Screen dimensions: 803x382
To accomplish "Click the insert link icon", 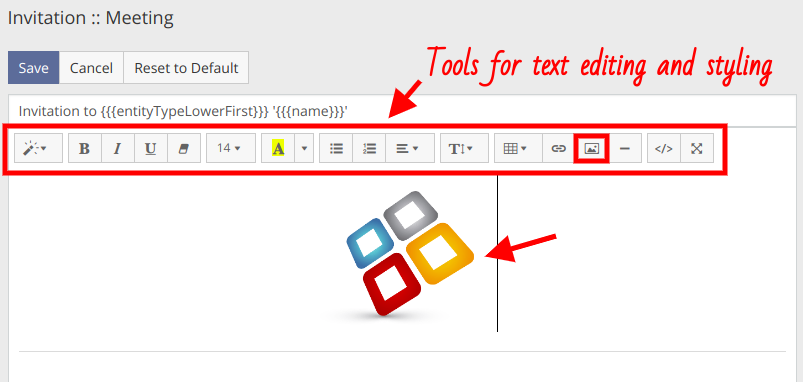I will (x=558, y=148).
